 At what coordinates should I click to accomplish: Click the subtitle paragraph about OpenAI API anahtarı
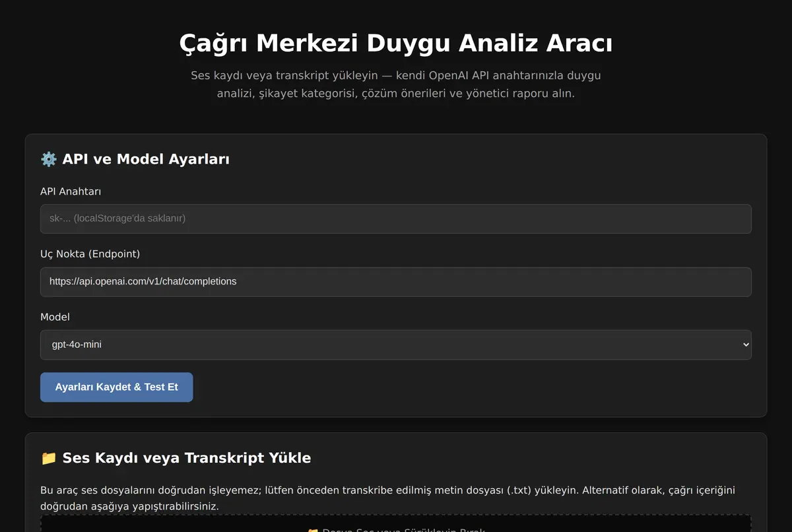(396, 84)
